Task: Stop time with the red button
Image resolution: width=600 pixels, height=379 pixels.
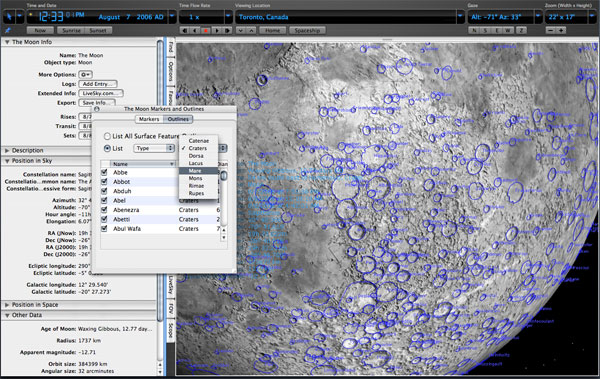Action: pos(206,31)
